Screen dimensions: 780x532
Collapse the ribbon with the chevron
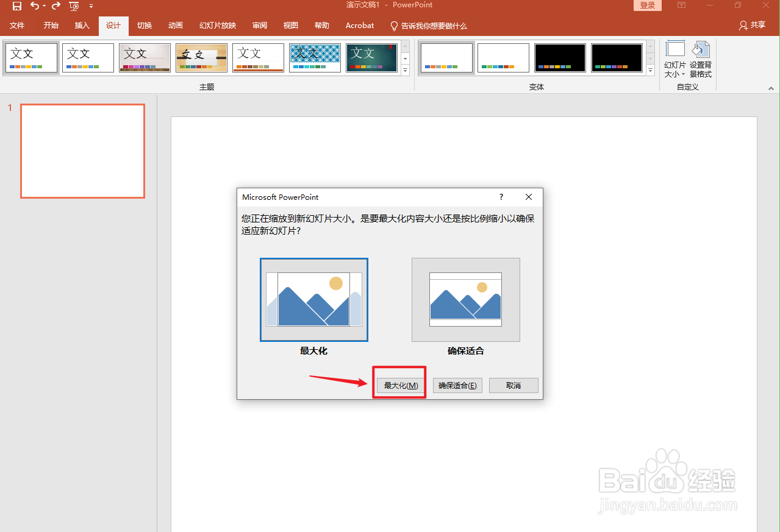(x=771, y=88)
